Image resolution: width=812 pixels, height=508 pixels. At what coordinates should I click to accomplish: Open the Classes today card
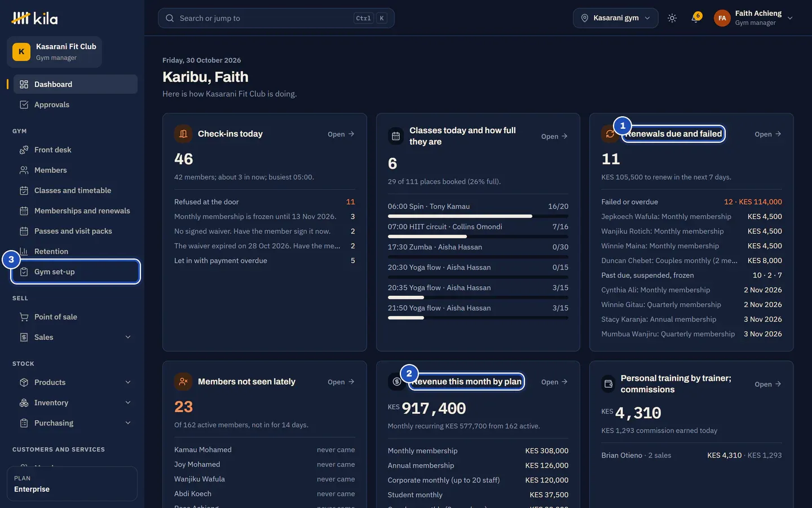[x=554, y=136]
